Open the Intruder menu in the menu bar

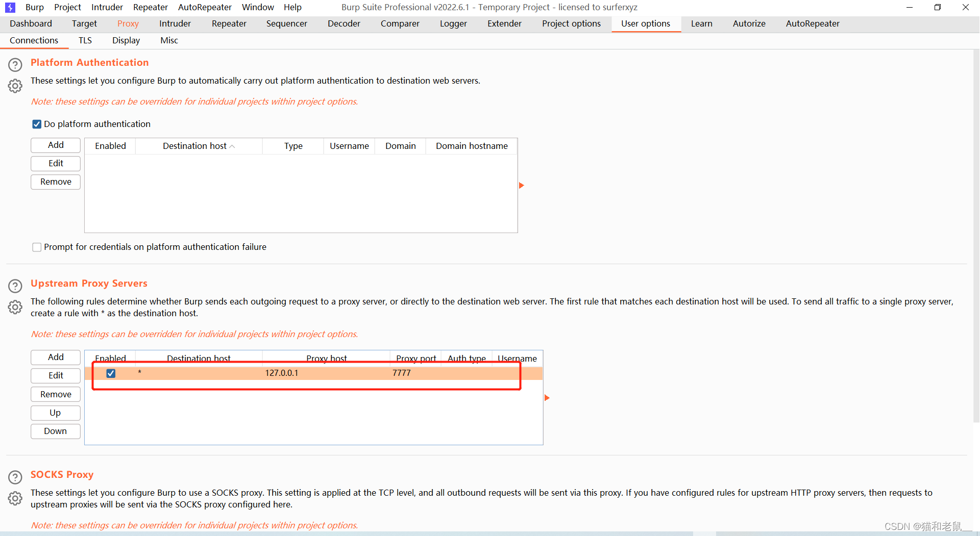tap(107, 7)
